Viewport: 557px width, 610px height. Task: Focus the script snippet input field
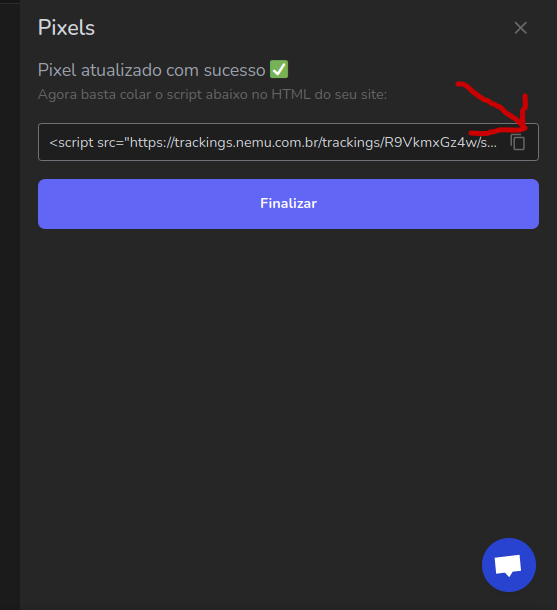click(x=288, y=142)
